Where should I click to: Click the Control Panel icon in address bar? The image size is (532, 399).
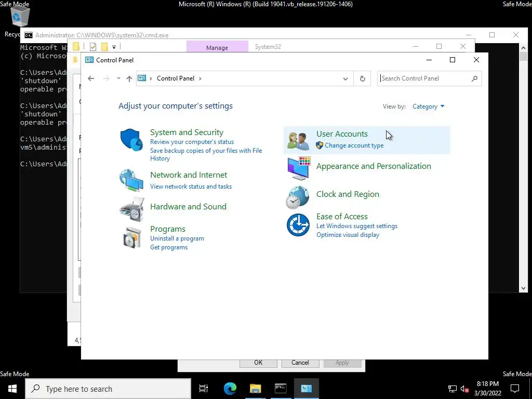pos(142,78)
